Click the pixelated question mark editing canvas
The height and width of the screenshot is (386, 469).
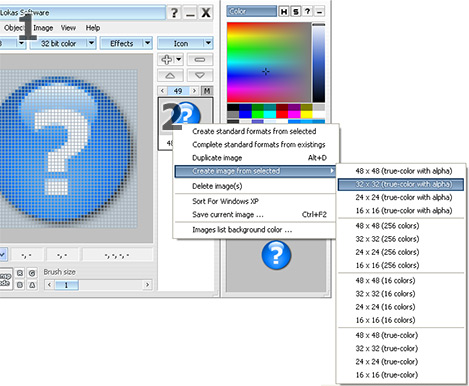(x=68, y=148)
